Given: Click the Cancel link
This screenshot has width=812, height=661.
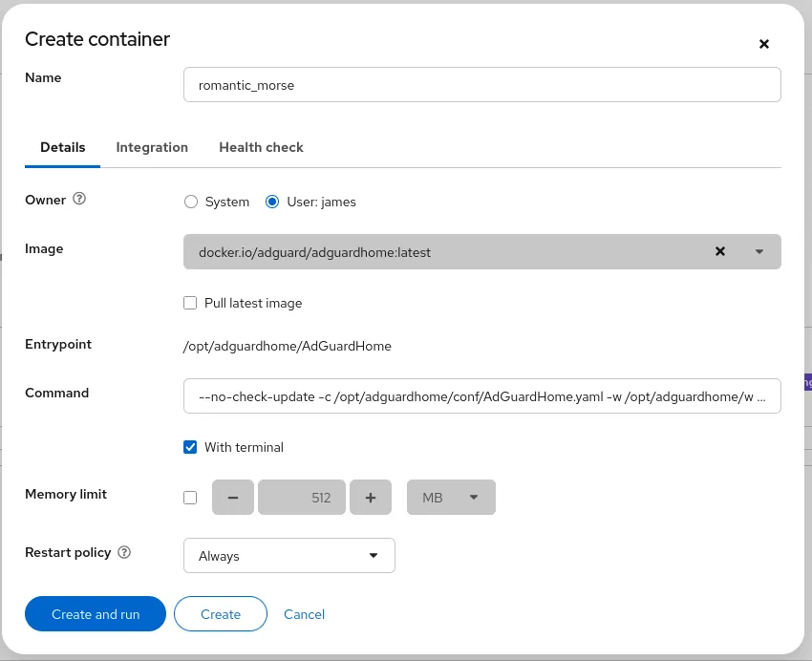Looking at the screenshot, I should pyautogui.click(x=304, y=614).
